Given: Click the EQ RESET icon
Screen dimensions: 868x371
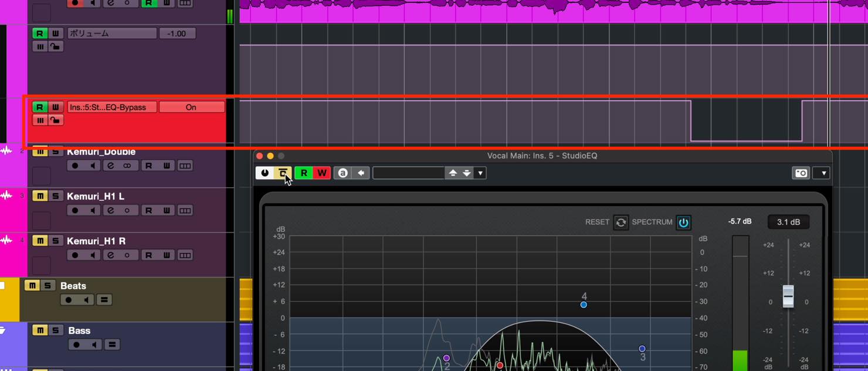Looking at the screenshot, I should pos(621,222).
